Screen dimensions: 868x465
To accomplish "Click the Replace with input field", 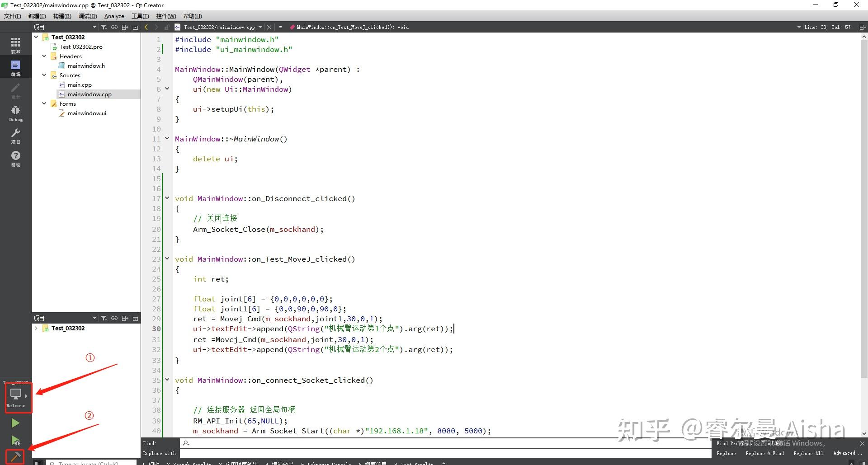I will click(446, 453).
